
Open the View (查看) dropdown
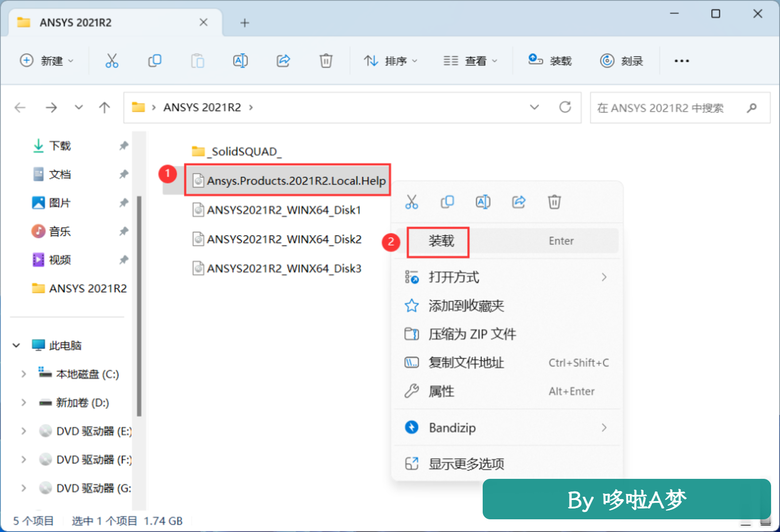pyautogui.click(x=470, y=61)
